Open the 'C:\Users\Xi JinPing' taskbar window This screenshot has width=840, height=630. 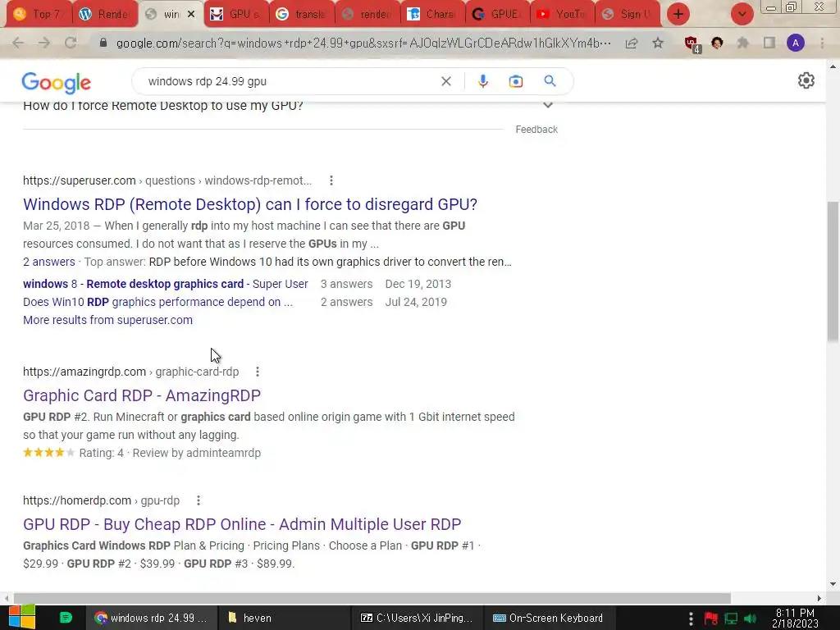pos(418,618)
